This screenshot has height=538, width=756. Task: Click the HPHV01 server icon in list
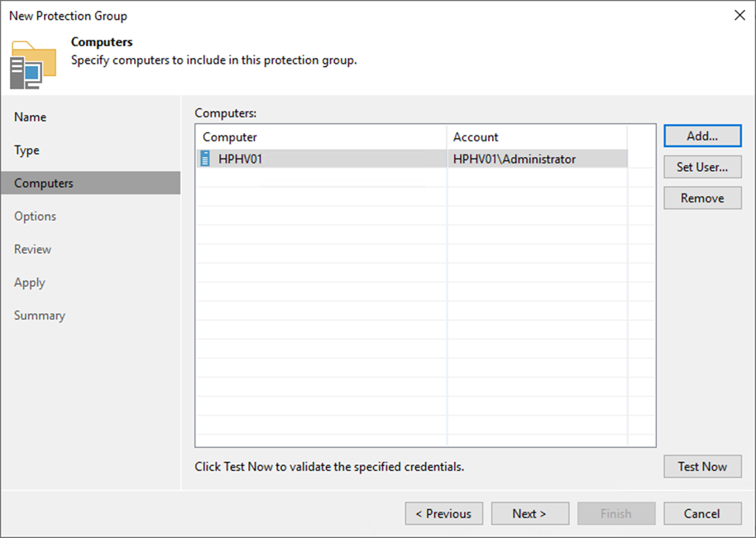point(206,159)
